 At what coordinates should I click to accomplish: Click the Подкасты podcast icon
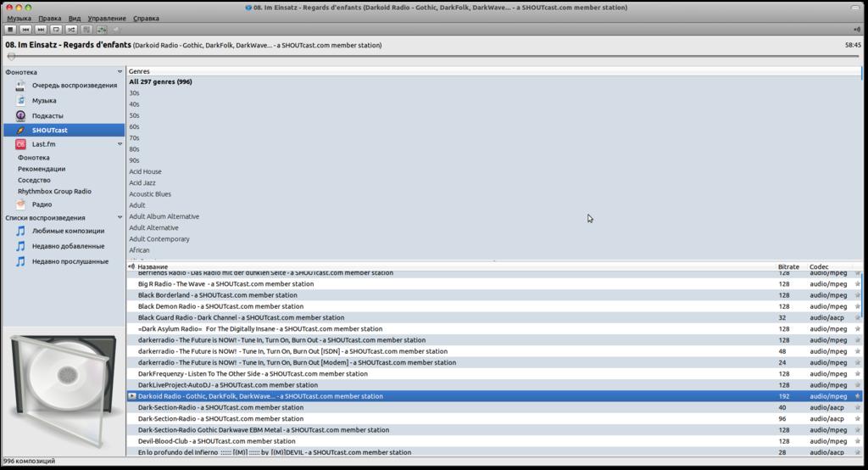point(20,115)
